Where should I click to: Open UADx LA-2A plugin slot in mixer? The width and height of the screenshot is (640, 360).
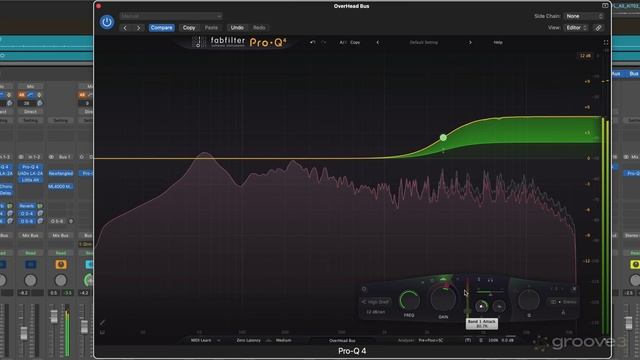(x=30, y=173)
